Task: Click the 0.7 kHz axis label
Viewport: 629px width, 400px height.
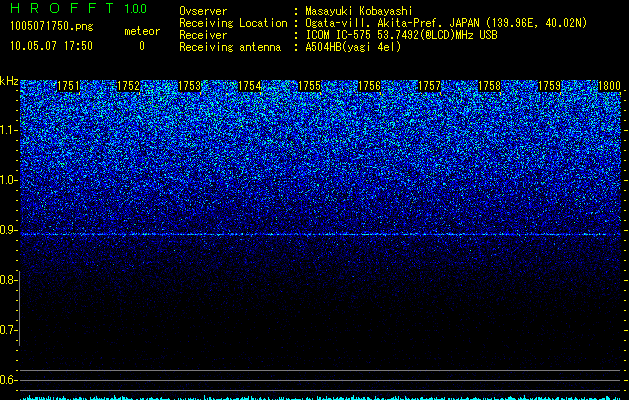Action: point(9,330)
